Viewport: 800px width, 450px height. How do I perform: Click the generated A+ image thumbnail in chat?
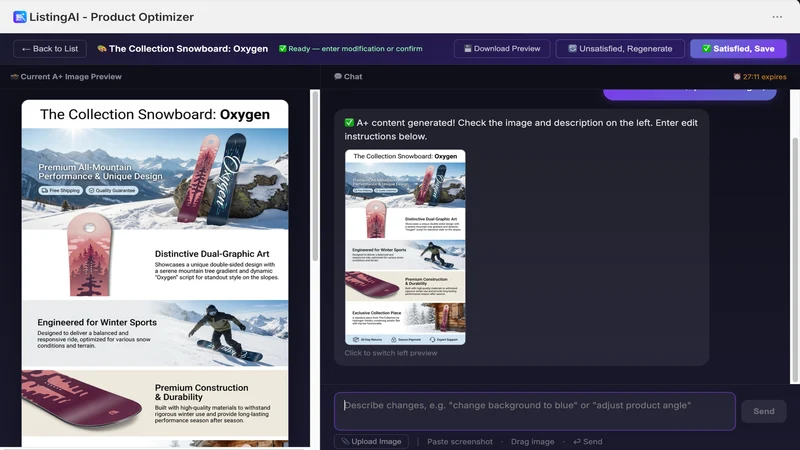point(405,247)
